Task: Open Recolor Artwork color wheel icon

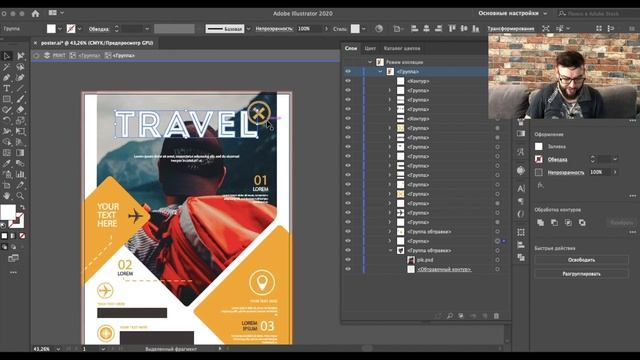Action: pyautogui.click(x=379, y=29)
